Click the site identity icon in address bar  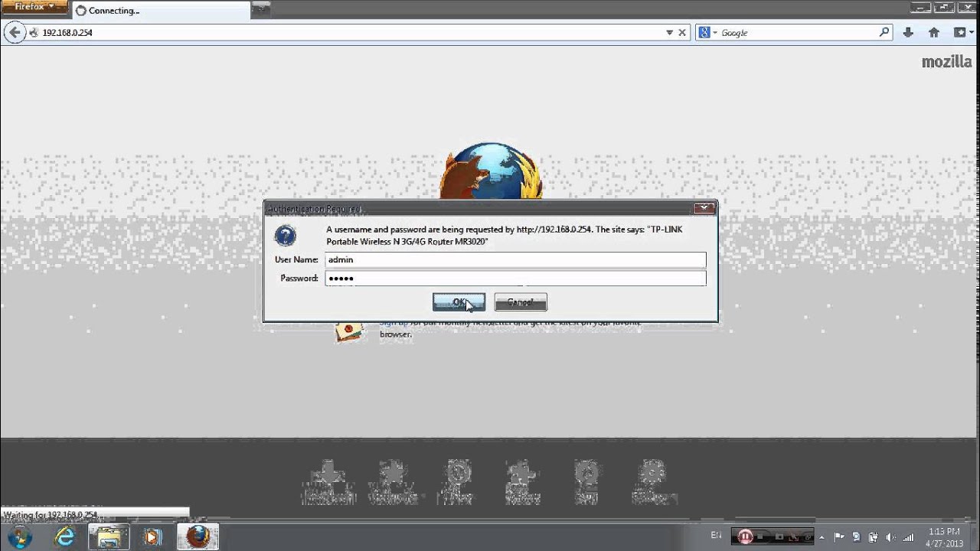coord(34,33)
